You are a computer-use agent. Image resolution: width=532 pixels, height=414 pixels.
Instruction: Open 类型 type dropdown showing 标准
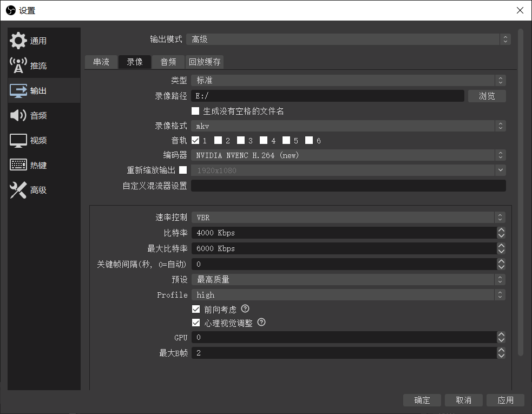(x=349, y=81)
